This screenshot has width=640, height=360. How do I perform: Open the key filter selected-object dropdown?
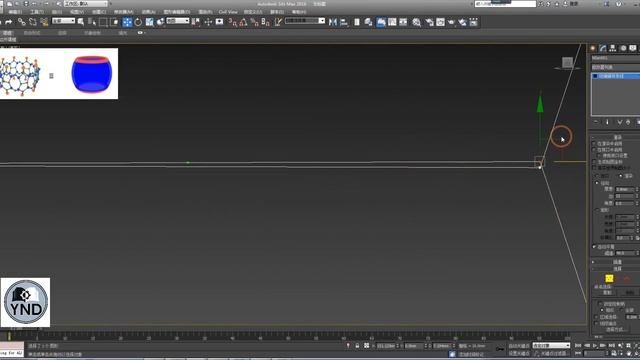coord(551,345)
